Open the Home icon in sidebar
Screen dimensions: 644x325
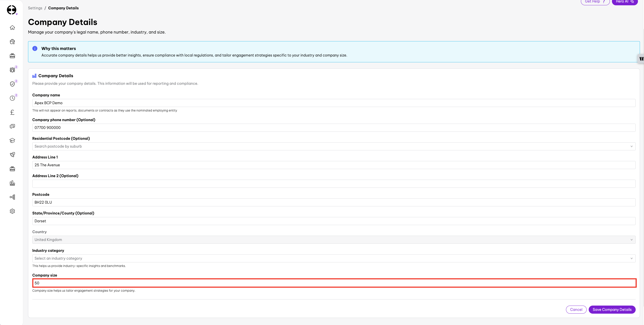pos(12,28)
